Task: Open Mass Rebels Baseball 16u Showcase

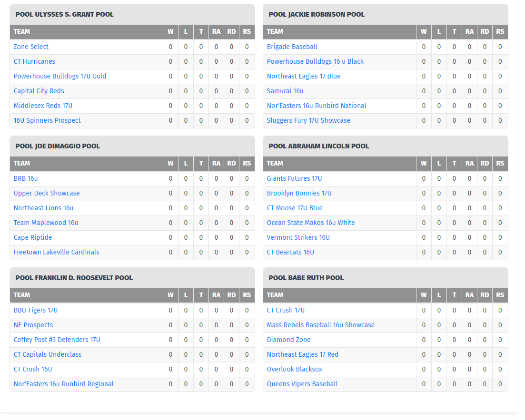Action: 320,325
